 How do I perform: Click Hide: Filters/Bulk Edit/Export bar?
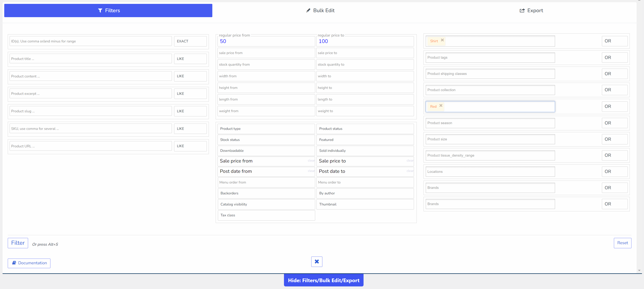(x=323, y=280)
